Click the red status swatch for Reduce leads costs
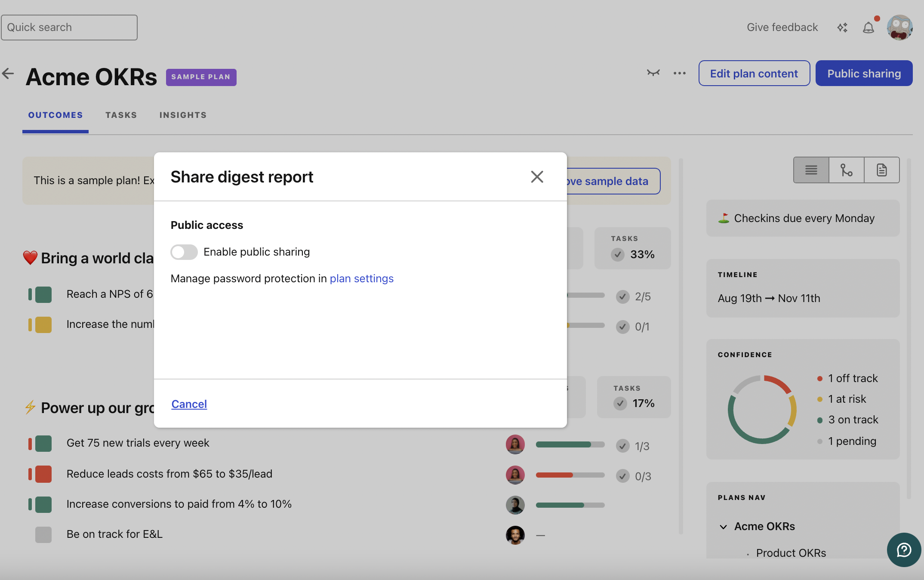 (43, 474)
